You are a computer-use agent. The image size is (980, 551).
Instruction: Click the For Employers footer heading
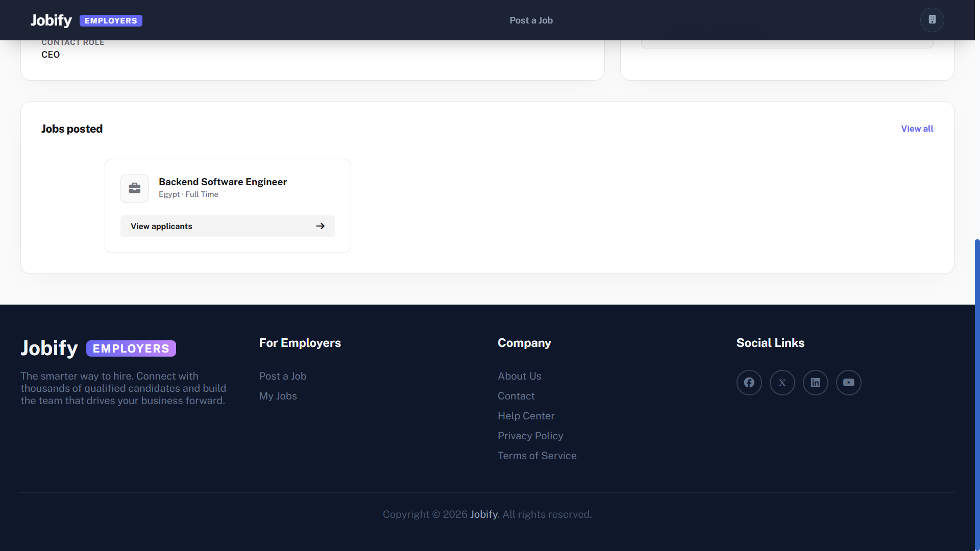pos(300,343)
